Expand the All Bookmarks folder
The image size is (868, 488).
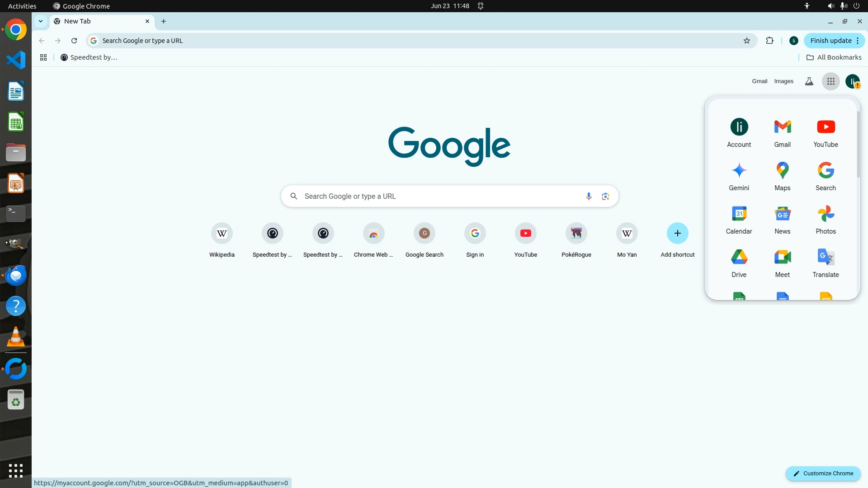pos(834,57)
